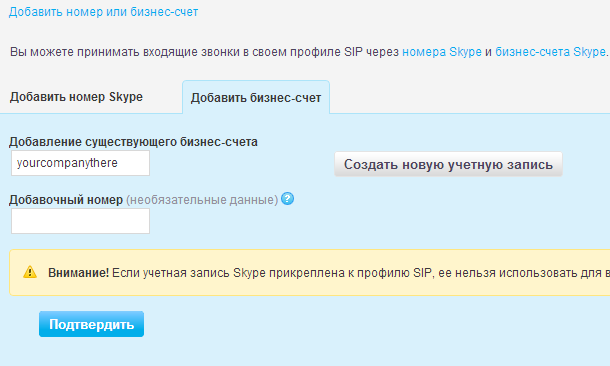The image size is (610, 366).
Task: Follow the 'бизнес-счета Skype' hyperlink
Action: [x=550, y=52]
